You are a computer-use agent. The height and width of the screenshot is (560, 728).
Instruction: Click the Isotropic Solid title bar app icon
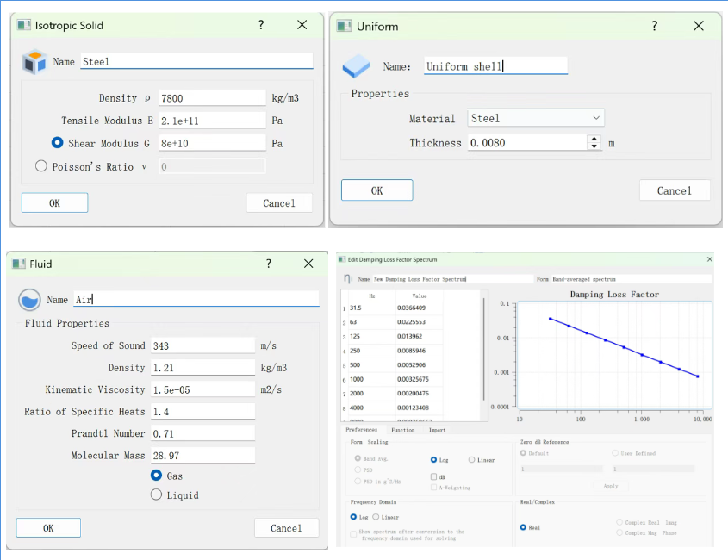pos(24,25)
